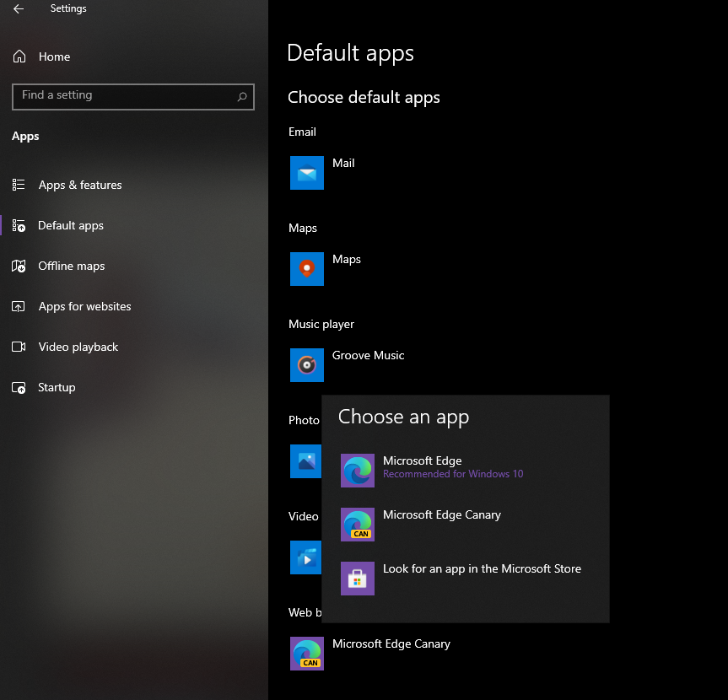The width and height of the screenshot is (728, 700).
Task: Click the Choose default apps heading
Action: point(364,98)
